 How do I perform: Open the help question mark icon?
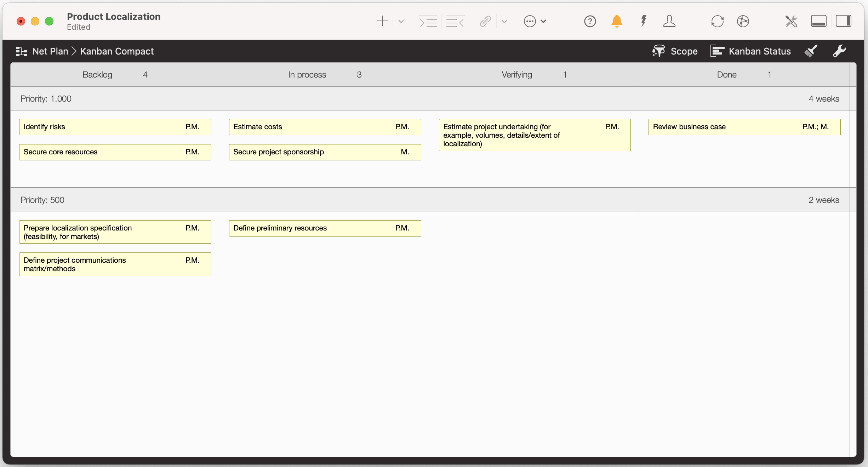590,21
